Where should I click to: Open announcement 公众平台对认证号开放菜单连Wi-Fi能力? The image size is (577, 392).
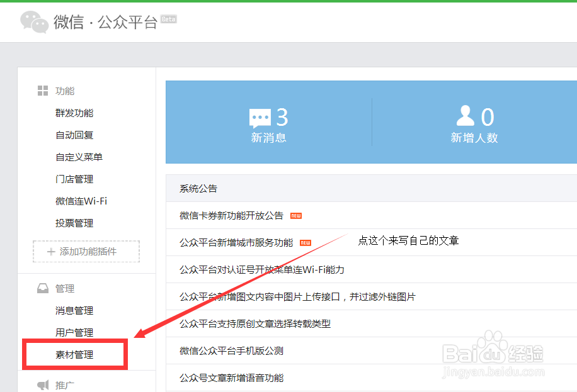coord(262,269)
